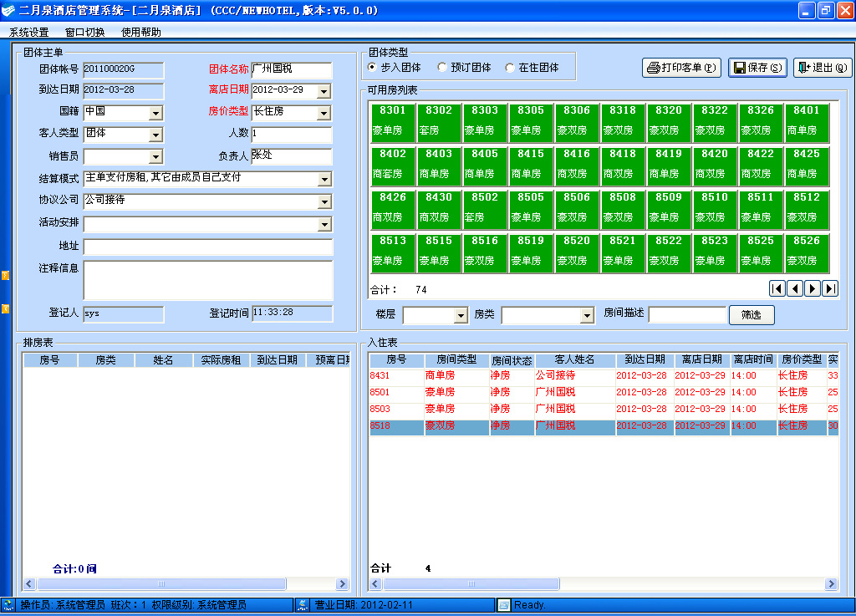Image resolution: width=856 pixels, height=616 pixels.
Task: Expand the 客人类型 dropdown
Action: point(155,135)
